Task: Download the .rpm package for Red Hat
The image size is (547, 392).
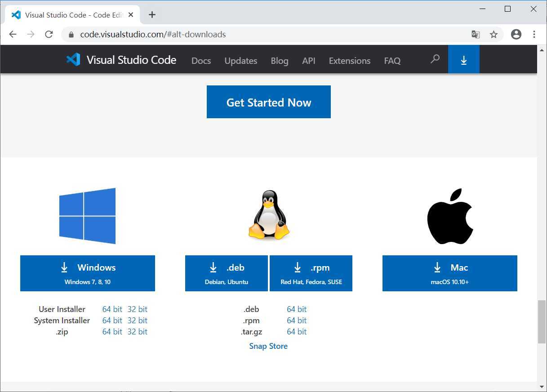Action: 311,273
